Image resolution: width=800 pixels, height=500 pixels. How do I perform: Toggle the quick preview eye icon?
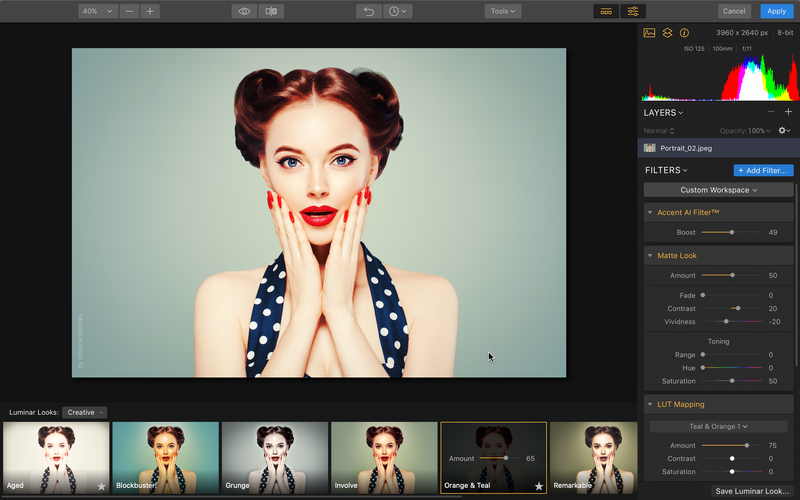tap(244, 11)
